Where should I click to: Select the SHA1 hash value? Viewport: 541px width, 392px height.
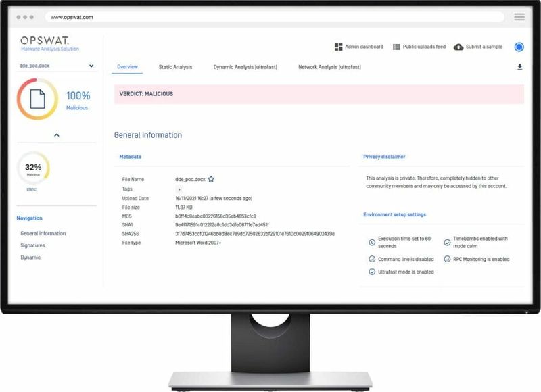point(222,225)
